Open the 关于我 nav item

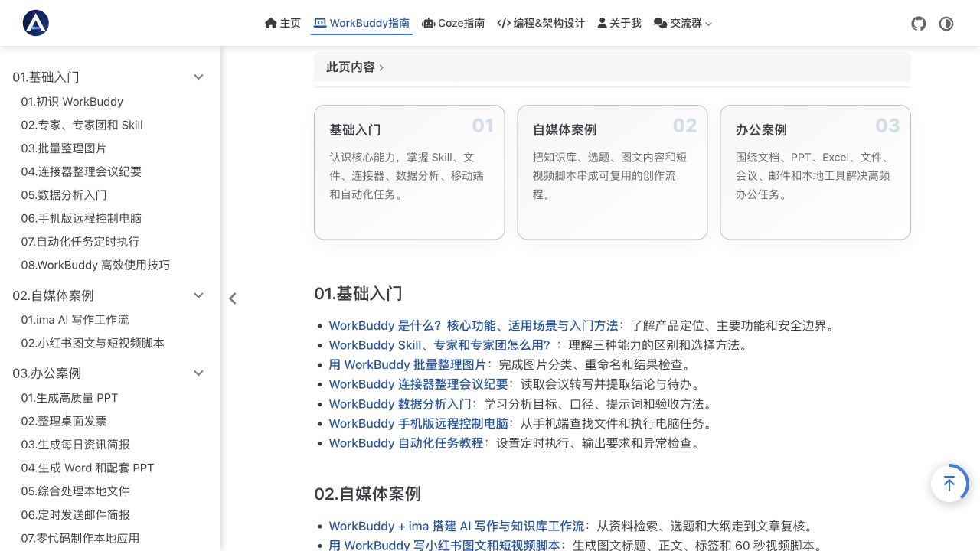point(619,23)
